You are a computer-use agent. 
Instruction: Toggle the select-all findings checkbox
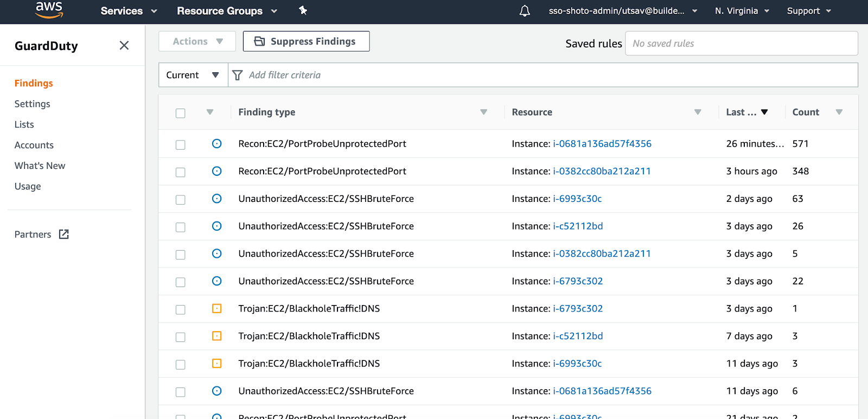pos(181,113)
